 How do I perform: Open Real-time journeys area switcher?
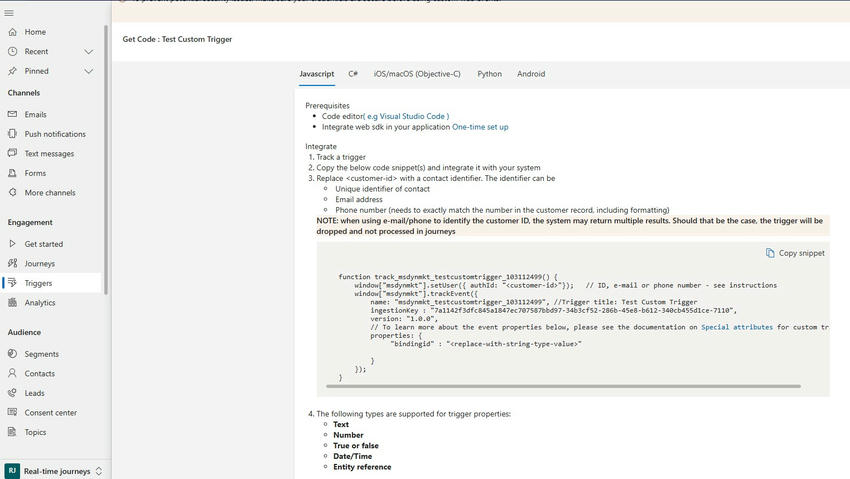55,471
